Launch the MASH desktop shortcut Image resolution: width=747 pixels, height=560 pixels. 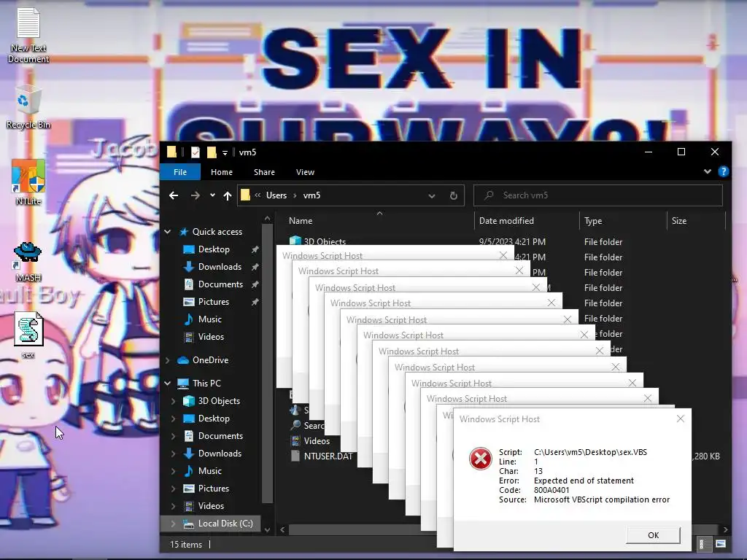(x=28, y=262)
